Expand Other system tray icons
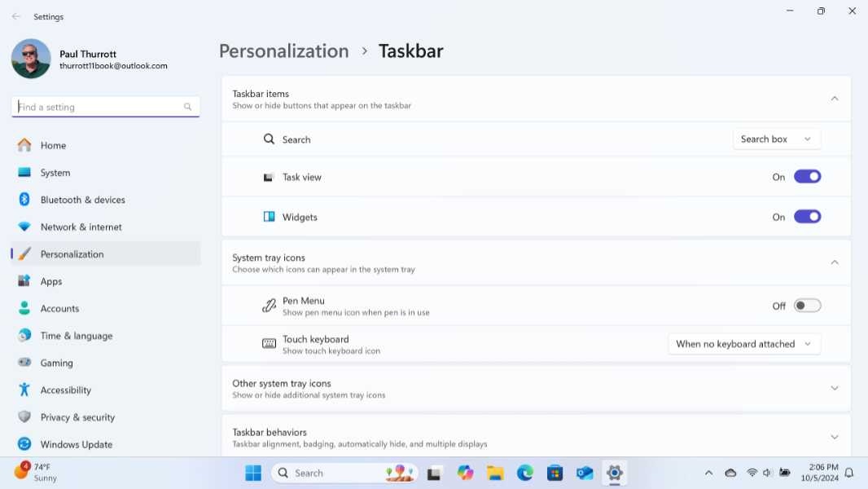Screen dimensions: 868x489 click(835, 388)
